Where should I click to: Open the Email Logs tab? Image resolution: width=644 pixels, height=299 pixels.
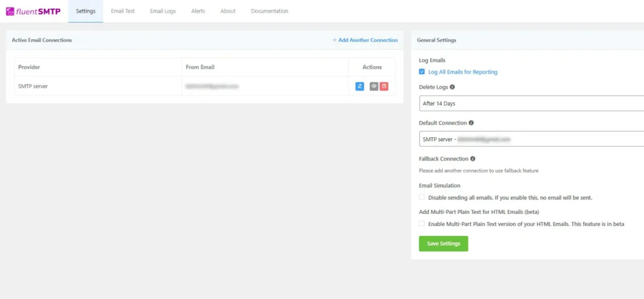163,11
